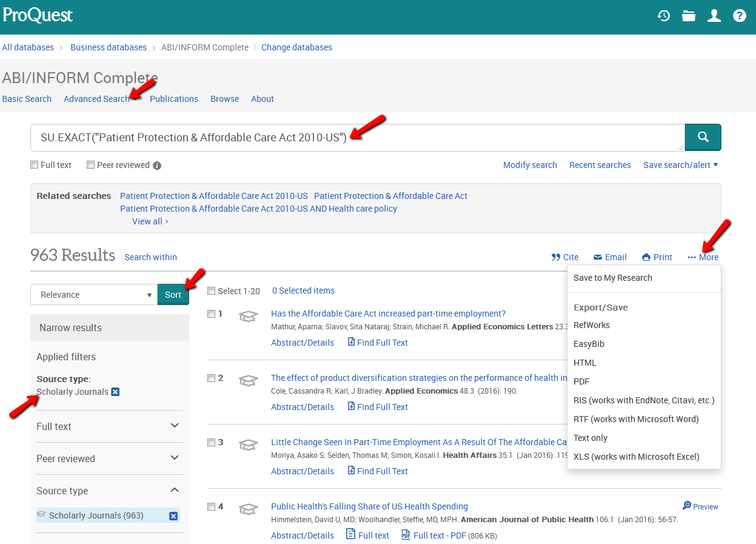Open recent searches history clock icon

click(664, 16)
